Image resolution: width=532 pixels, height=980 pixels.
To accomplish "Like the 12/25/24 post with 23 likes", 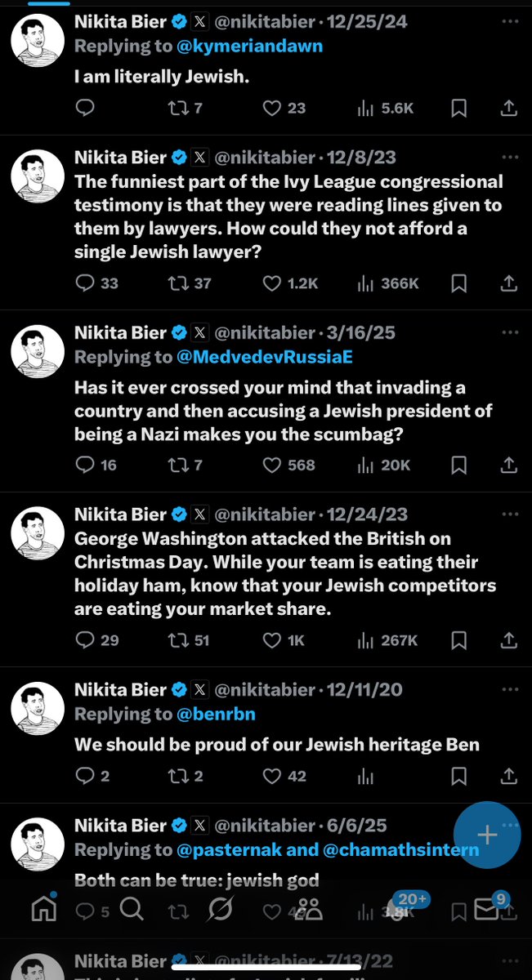I will click(273, 107).
